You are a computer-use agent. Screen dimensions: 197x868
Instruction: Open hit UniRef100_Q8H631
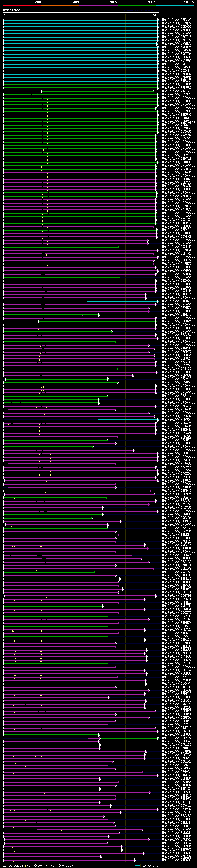(176, 57)
